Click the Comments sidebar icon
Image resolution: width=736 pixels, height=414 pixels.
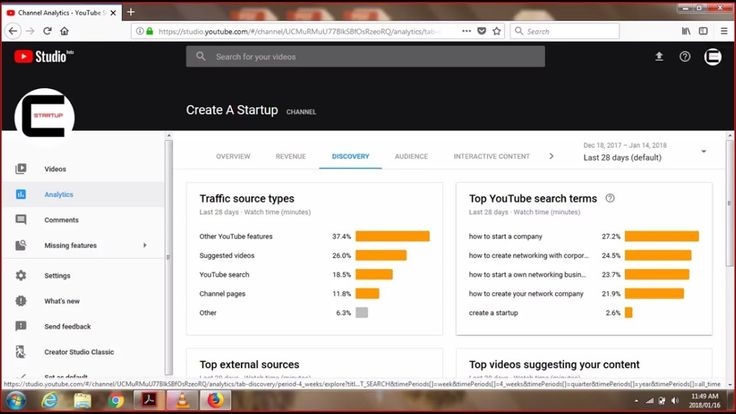pyautogui.click(x=21, y=220)
